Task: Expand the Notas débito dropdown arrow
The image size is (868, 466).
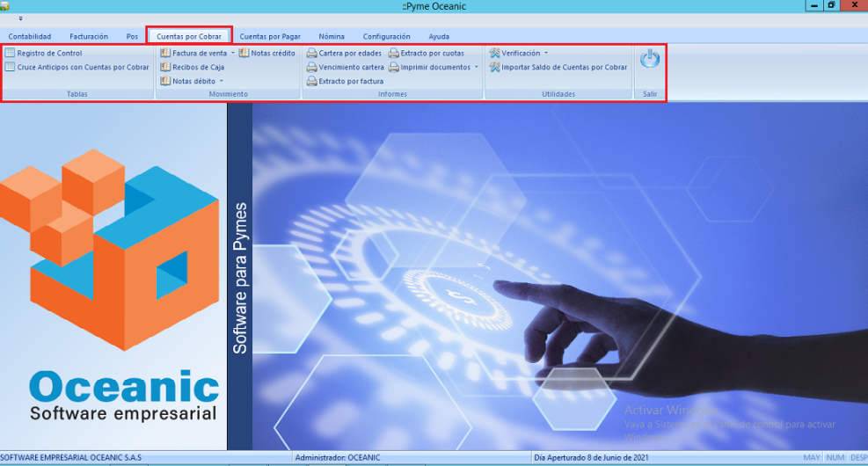Action: pos(222,82)
